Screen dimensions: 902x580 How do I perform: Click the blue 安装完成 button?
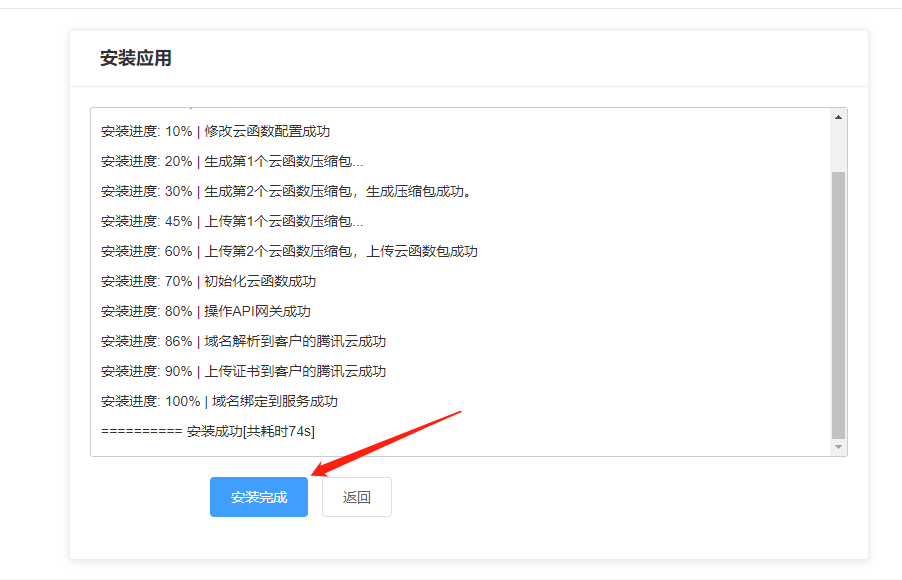(259, 497)
